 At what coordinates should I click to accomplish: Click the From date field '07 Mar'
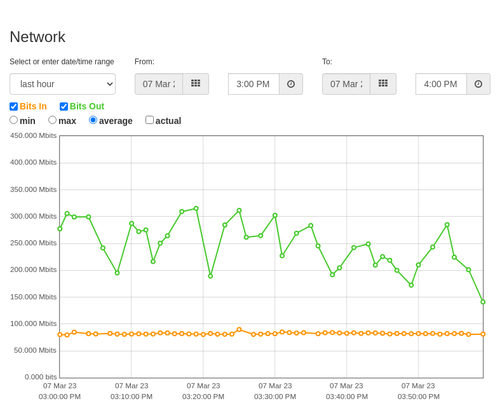(159, 84)
